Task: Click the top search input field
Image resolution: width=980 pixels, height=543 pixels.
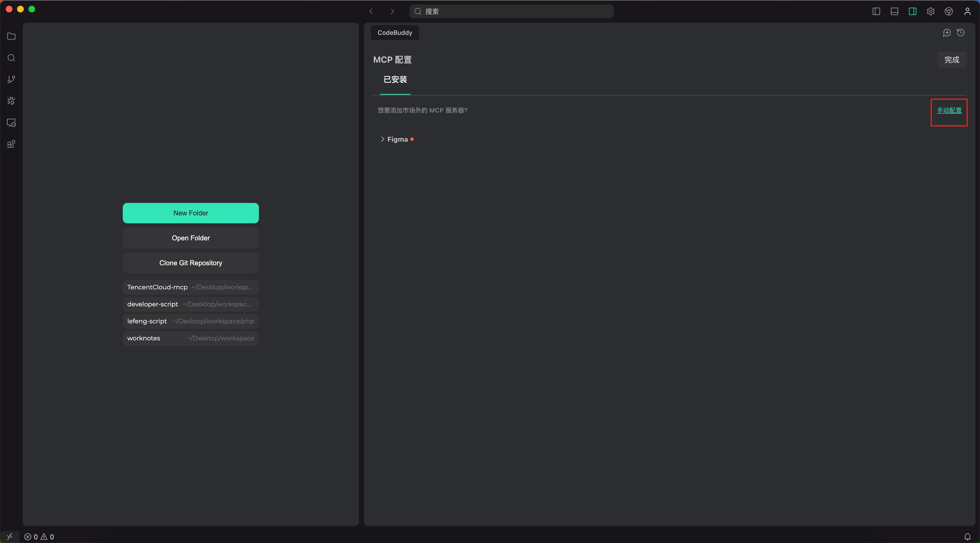Action: point(511,11)
